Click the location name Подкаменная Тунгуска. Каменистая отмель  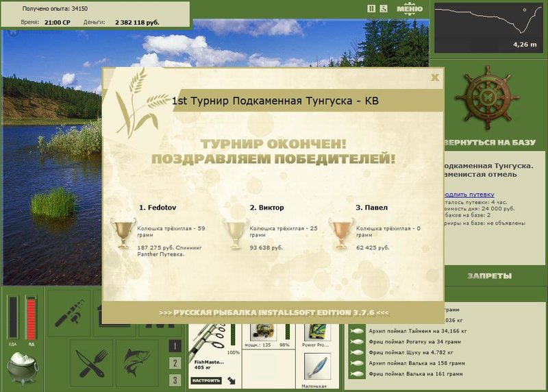488,170
